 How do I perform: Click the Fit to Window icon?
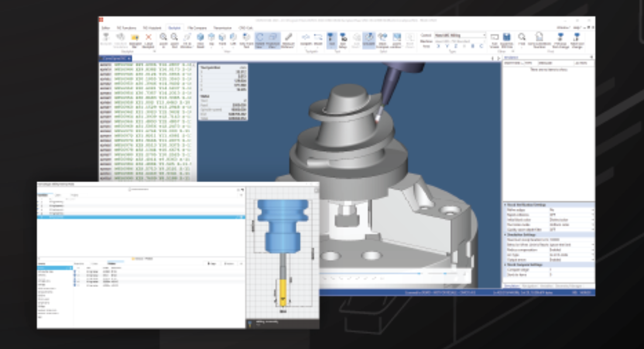tap(186, 40)
